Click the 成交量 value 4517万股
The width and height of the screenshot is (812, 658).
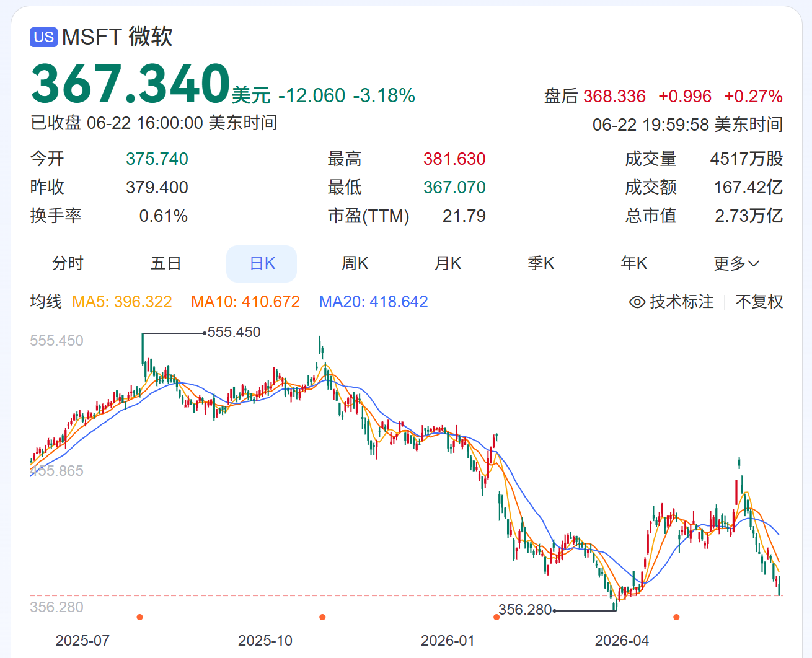tap(747, 159)
